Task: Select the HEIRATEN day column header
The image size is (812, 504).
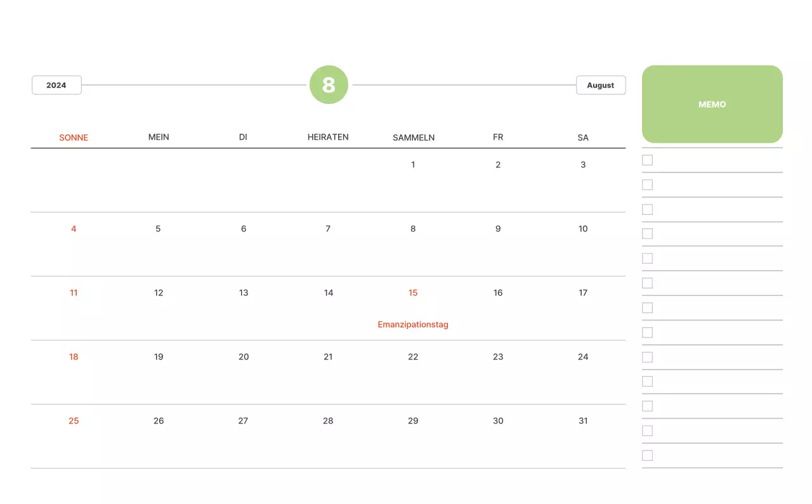Action: pos(328,137)
